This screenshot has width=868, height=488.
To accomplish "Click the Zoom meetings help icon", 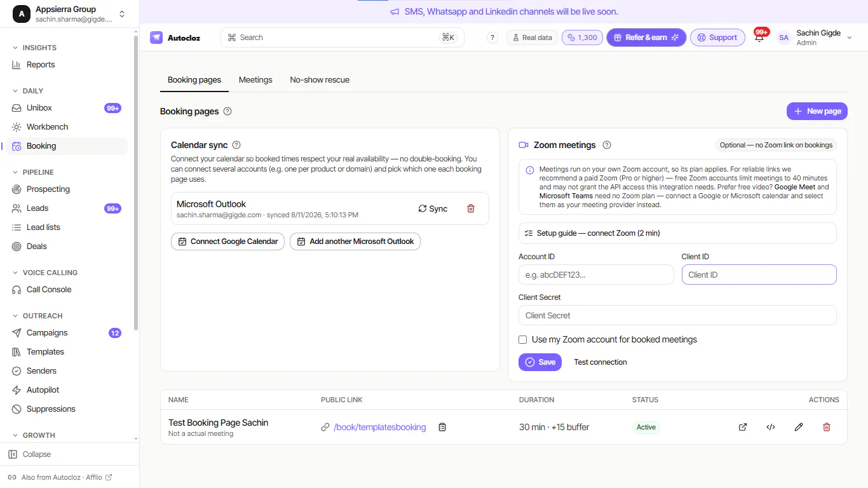I will pyautogui.click(x=607, y=145).
